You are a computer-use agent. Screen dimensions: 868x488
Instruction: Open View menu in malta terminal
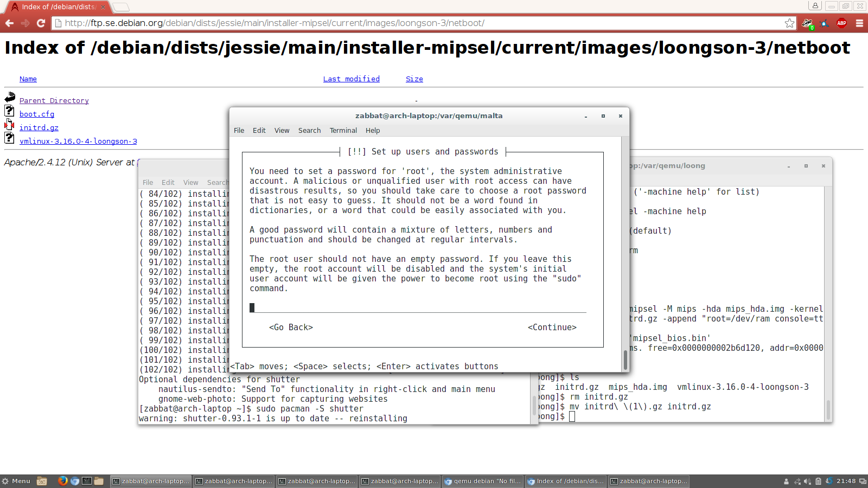[282, 131]
